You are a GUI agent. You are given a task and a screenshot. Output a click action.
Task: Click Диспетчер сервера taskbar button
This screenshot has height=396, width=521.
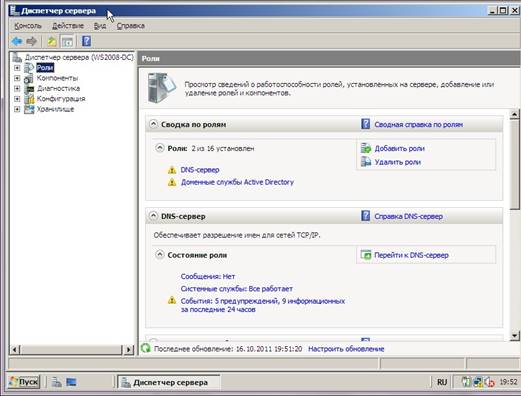tap(168, 382)
